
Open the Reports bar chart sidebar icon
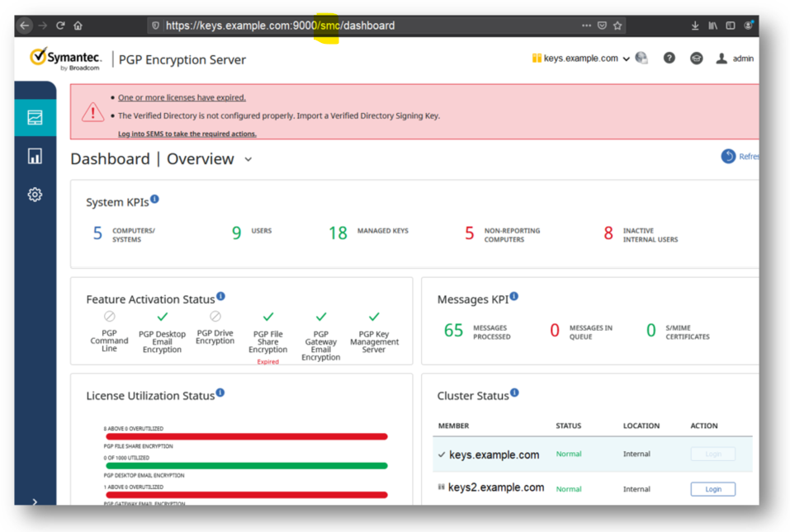pos(35,156)
